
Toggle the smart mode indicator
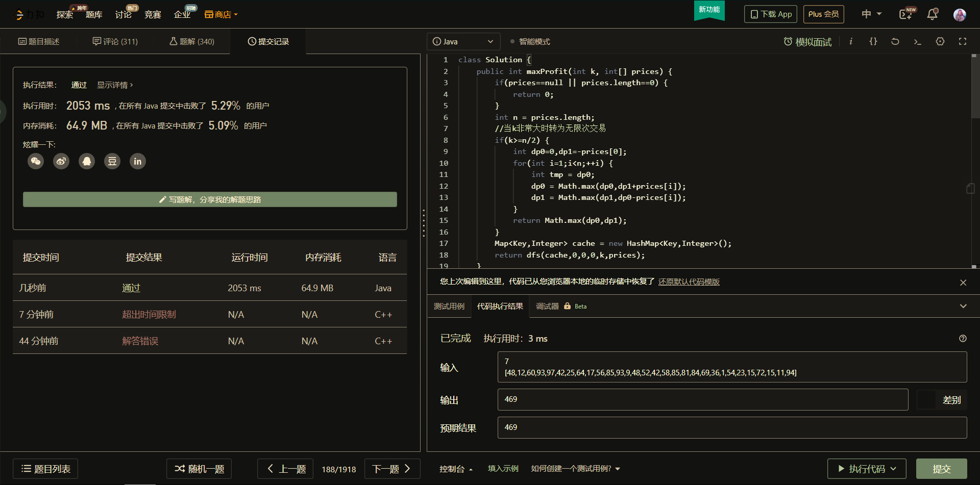tap(530, 41)
